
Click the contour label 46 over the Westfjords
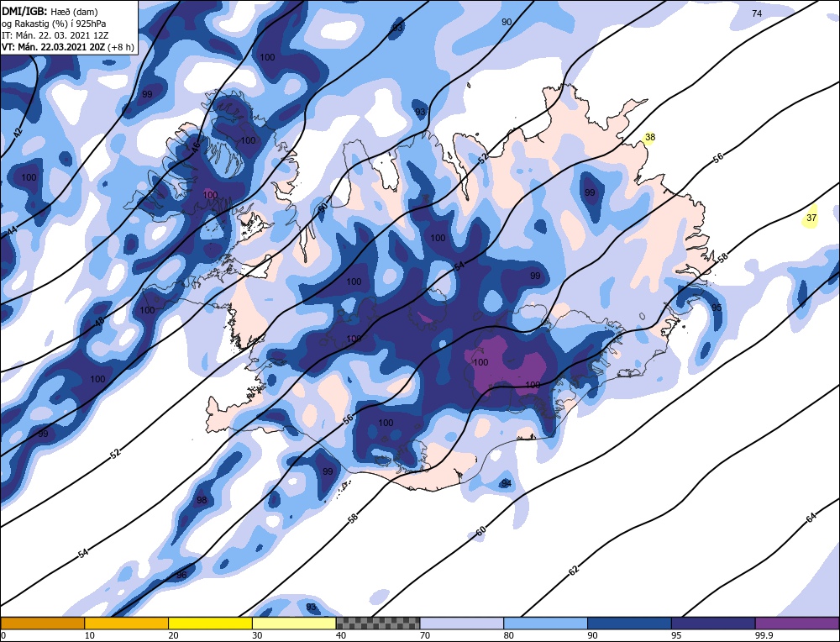click(196, 145)
